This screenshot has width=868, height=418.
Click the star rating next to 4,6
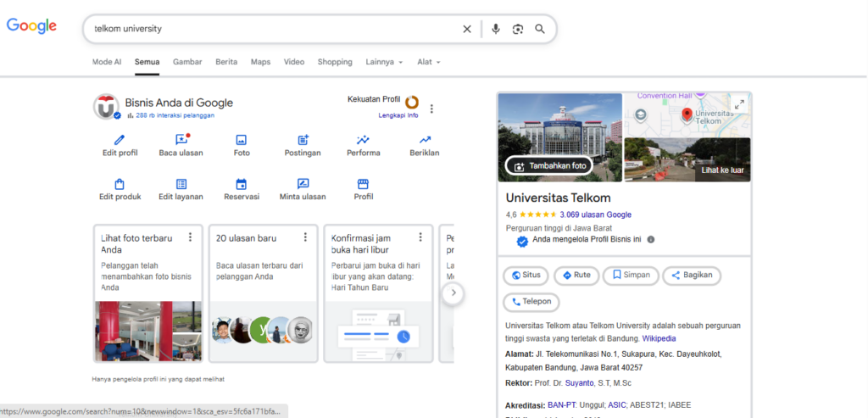click(537, 215)
